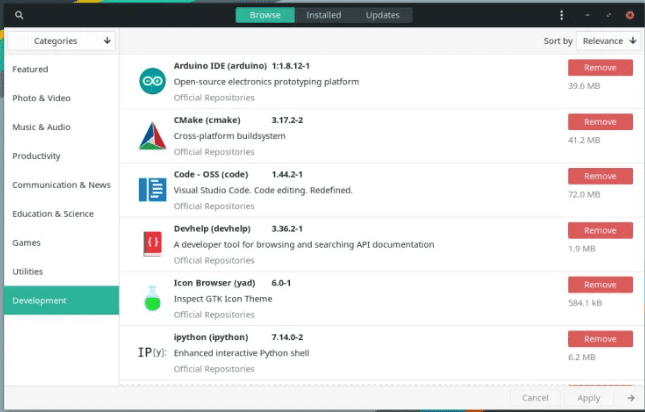Open CMake (cmake) title text

click(x=207, y=120)
